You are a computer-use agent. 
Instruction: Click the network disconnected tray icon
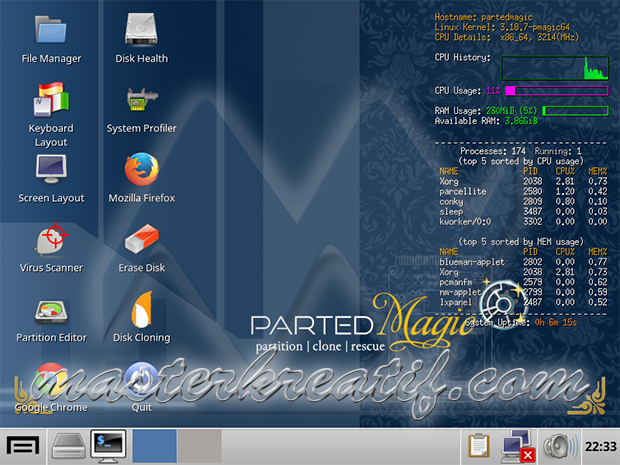point(518,446)
